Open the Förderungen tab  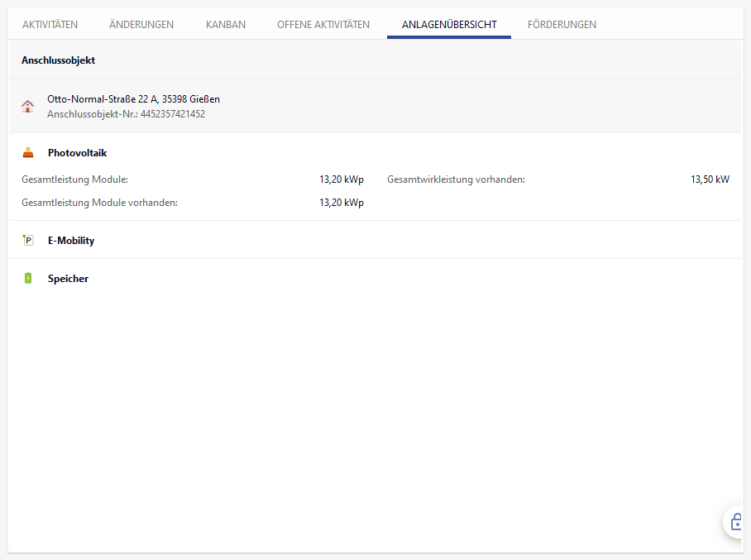coord(562,25)
